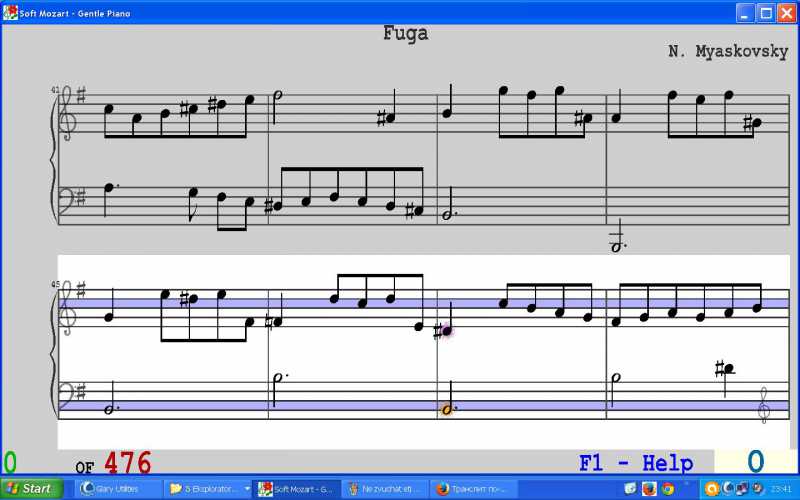This screenshot has width=800, height=500.
Task: Switch to the Firefox Транслит taskbar window
Action: point(473,489)
